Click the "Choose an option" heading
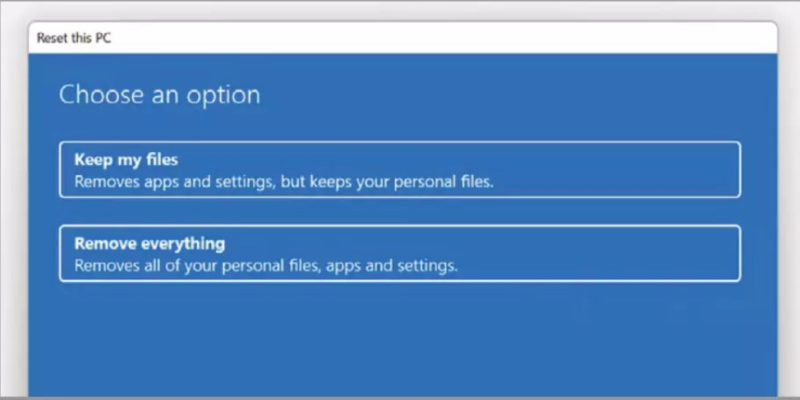 coord(160,95)
